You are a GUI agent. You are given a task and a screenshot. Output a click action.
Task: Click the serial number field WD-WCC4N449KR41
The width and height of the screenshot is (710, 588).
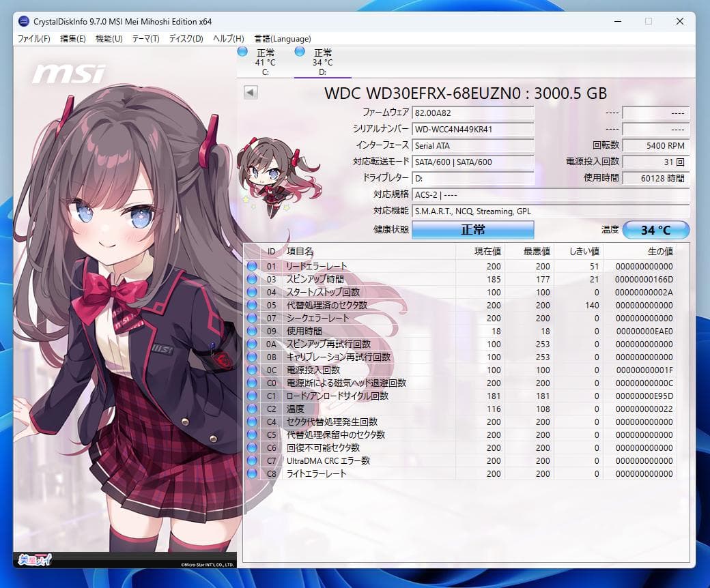tap(472, 129)
